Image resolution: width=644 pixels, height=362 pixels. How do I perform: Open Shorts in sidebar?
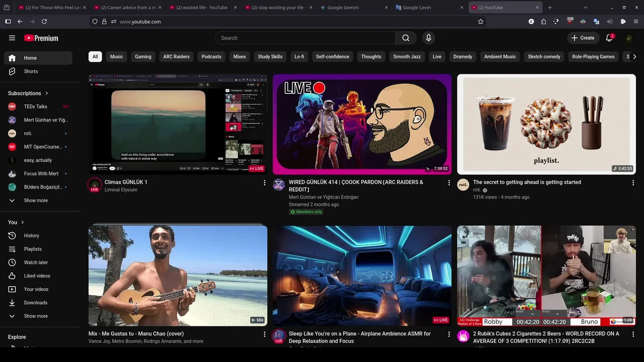pos(38,71)
